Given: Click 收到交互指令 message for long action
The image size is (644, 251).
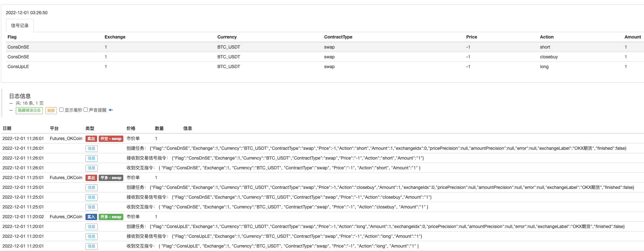Looking at the screenshot, I should [273, 246].
